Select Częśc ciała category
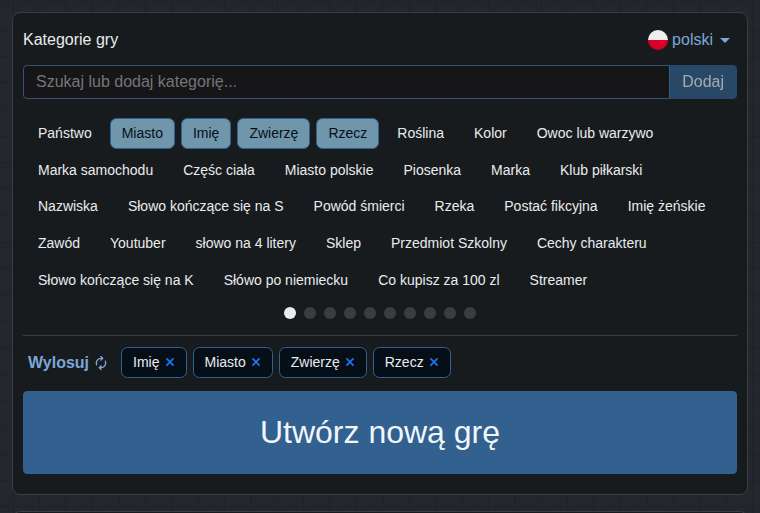 coord(219,170)
